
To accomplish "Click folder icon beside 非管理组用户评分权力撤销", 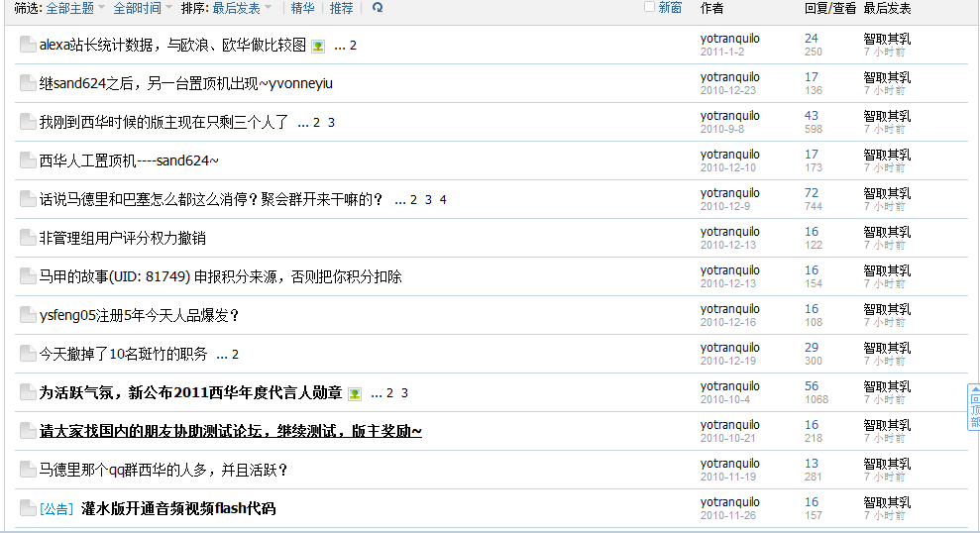I will (28, 238).
